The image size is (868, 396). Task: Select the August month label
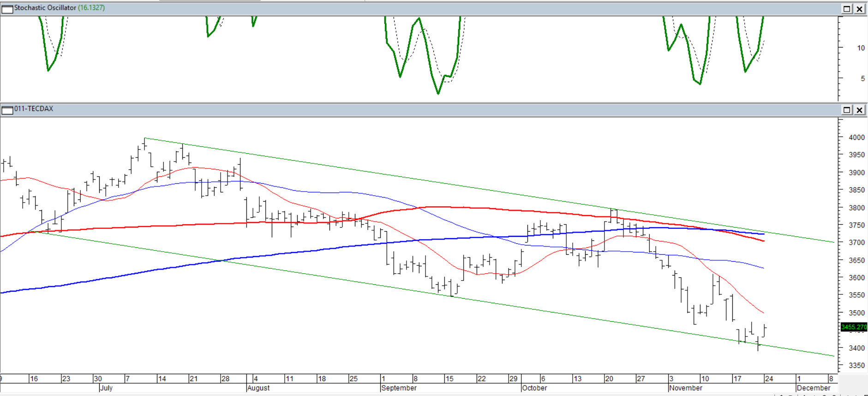point(258,388)
